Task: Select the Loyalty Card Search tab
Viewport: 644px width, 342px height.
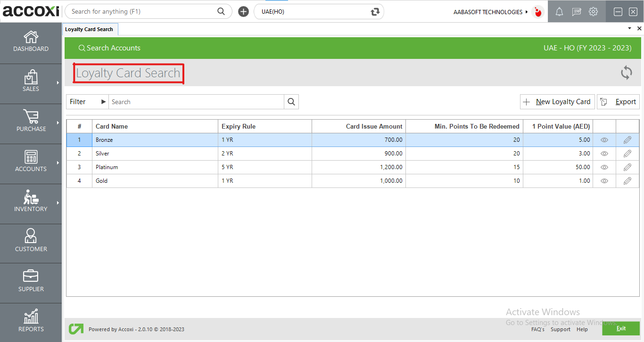Action: 90,29
